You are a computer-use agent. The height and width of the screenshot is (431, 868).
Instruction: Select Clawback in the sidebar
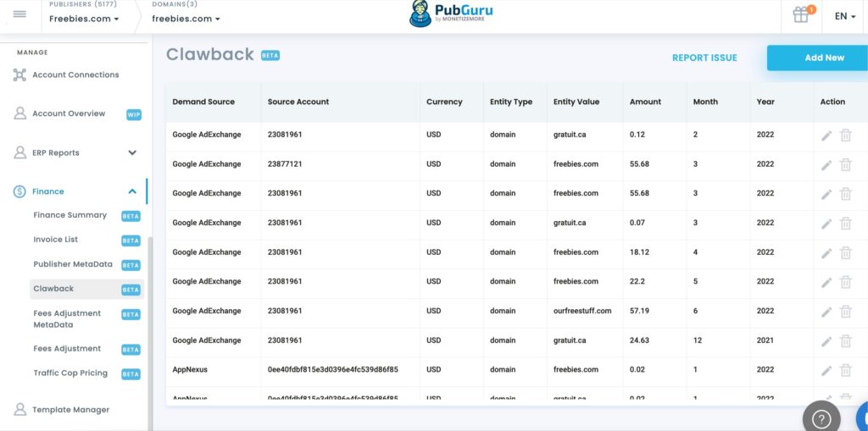pos(86,289)
